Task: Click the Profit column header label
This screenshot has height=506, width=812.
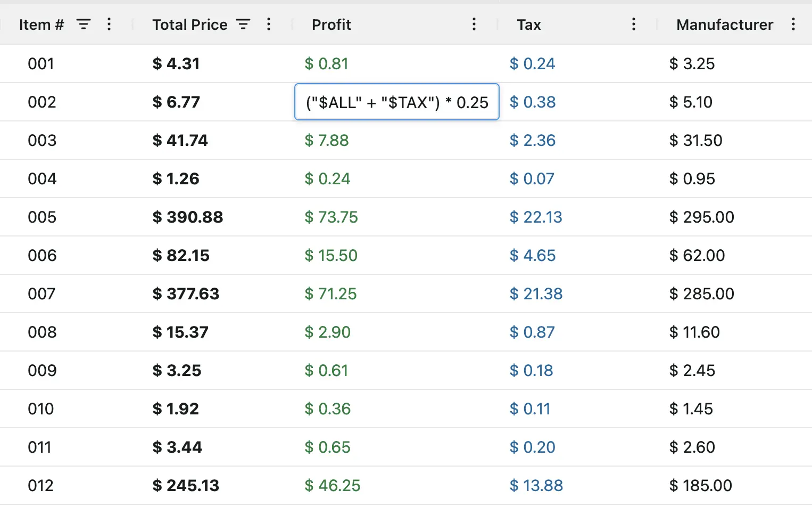Action: click(331, 25)
